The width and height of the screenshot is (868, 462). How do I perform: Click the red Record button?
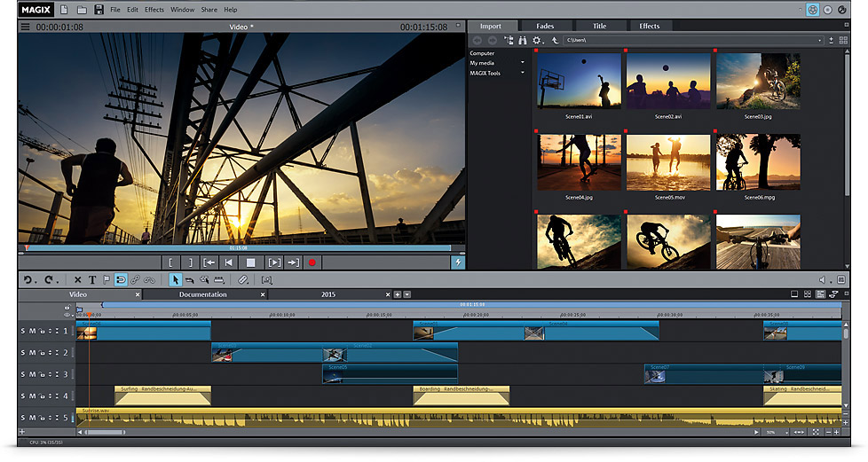pyautogui.click(x=312, y=262)
